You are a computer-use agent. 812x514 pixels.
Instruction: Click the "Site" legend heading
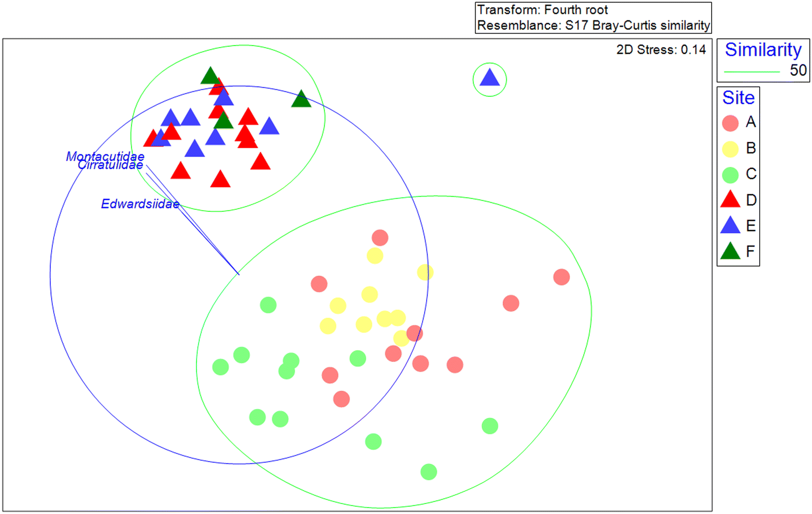tap(738, 97)
